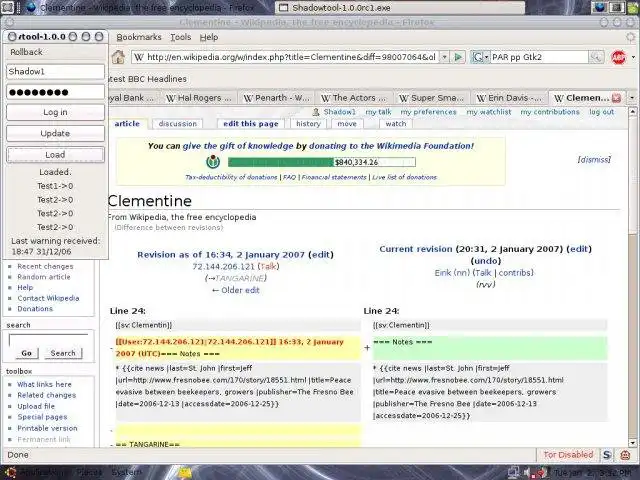Screen dimensions: 640x480
Task: Open my preferences link
Action: point(428,112)
